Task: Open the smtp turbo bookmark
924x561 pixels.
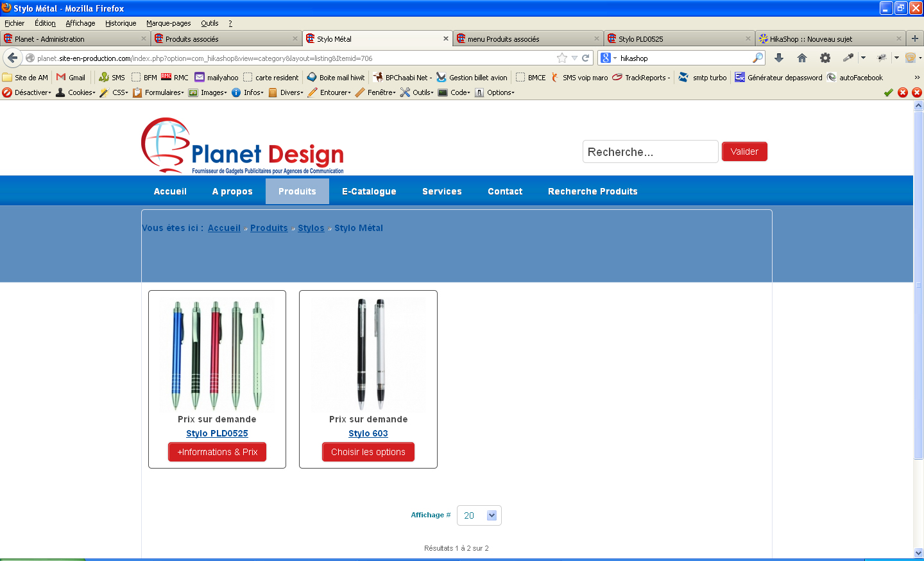Action: click(x=703, y=77)
